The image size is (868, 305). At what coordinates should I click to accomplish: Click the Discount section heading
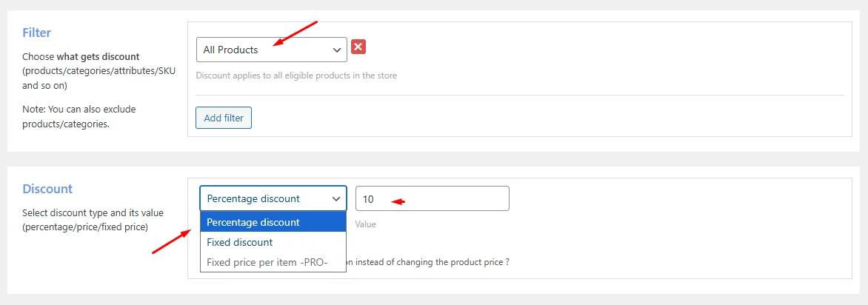pos(47,189)
